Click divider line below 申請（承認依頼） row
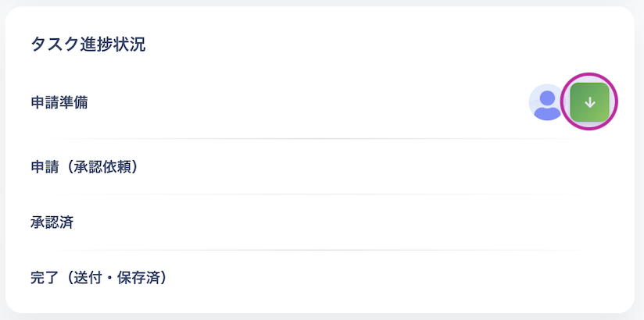 (x=320, y=194)
